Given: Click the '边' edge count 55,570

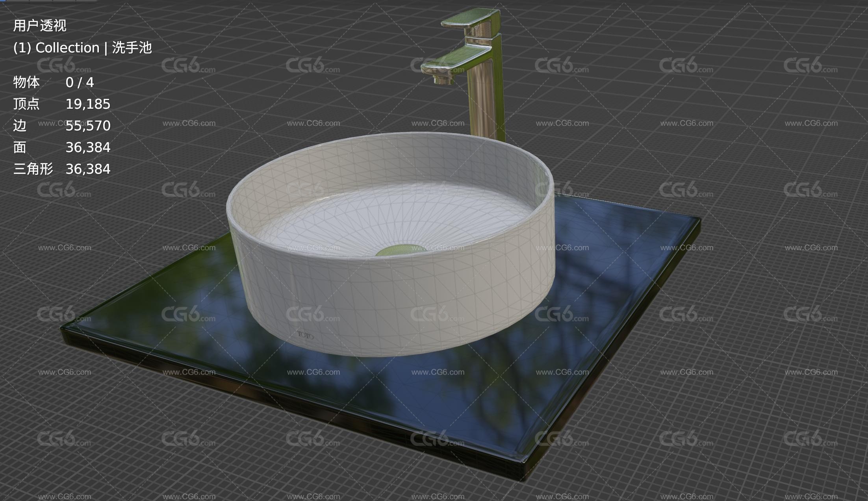Looking at the screenshot, I should [x=88, y=126].
